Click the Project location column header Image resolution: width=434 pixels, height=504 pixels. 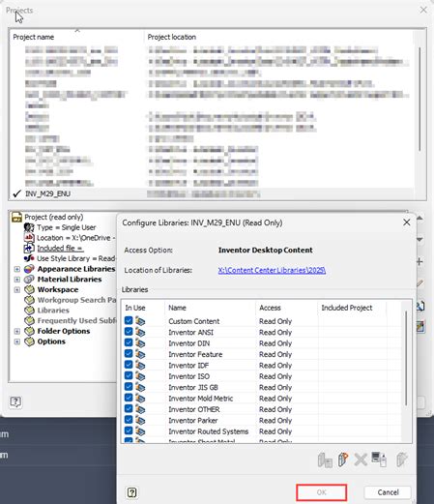point(278,37)
